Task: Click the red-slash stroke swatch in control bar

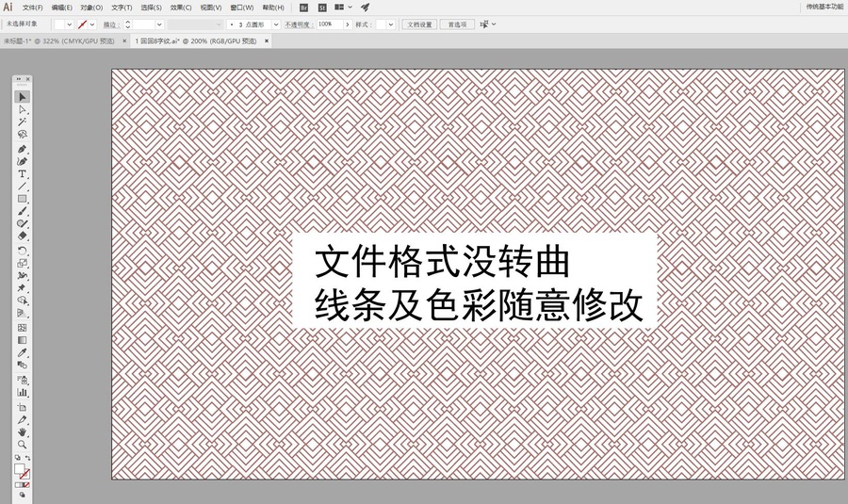Action: [x=83, y=24]
